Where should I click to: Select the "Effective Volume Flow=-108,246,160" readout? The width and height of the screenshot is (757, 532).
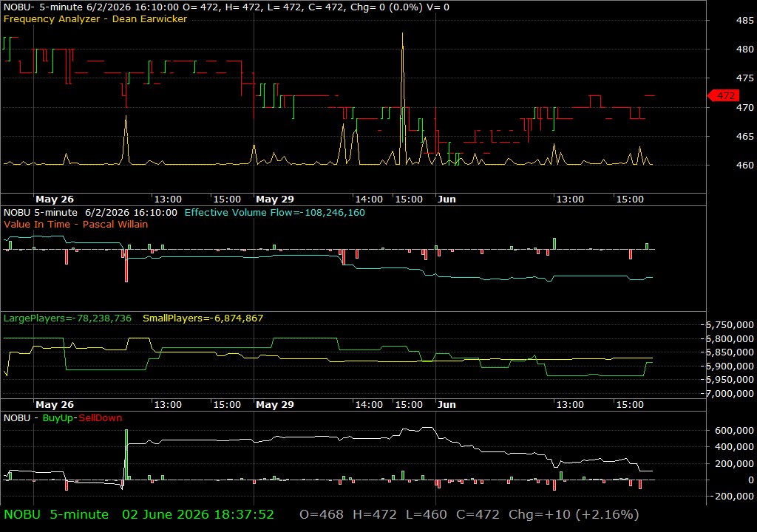(x=275, y=212)
